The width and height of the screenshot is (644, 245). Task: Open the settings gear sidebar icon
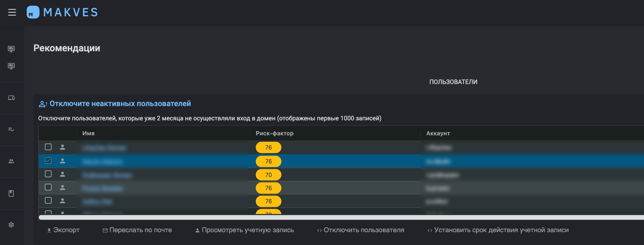click(x=11, y=225)
